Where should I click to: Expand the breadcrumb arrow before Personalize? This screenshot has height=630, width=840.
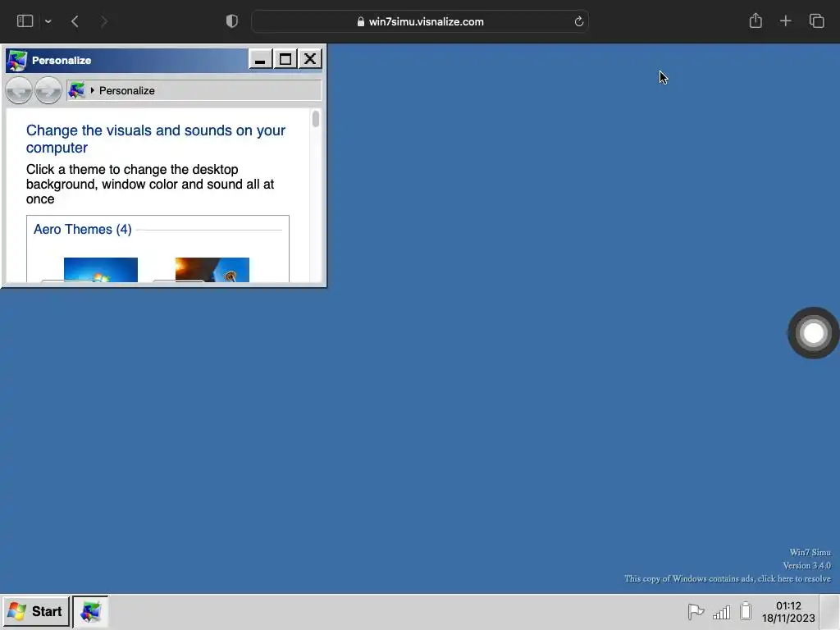92,90
